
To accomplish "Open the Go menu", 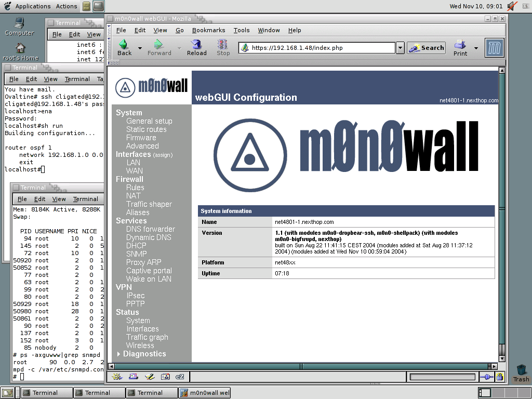I will (x=179, y=30).
